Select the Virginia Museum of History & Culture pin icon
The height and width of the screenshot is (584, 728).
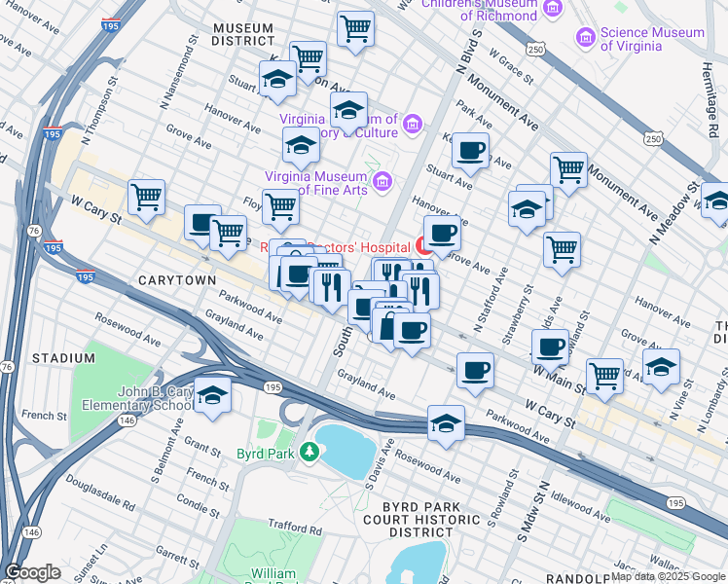413,124
